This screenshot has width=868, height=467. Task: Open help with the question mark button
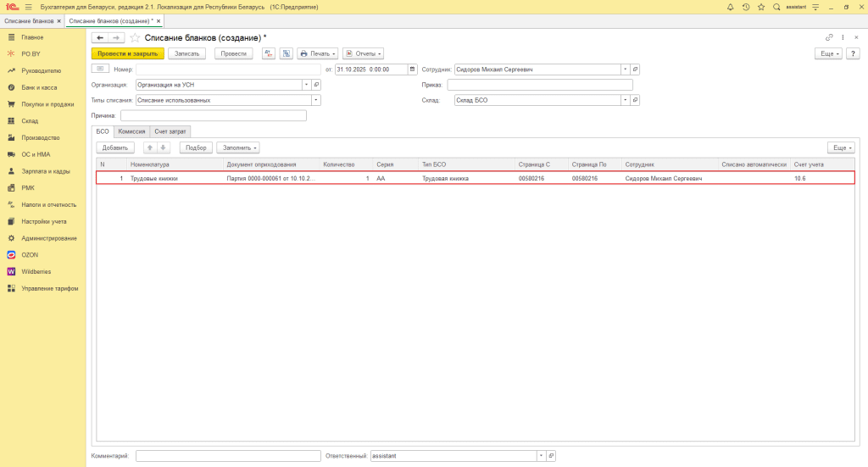pyautogui.click(x=854, y=53)
